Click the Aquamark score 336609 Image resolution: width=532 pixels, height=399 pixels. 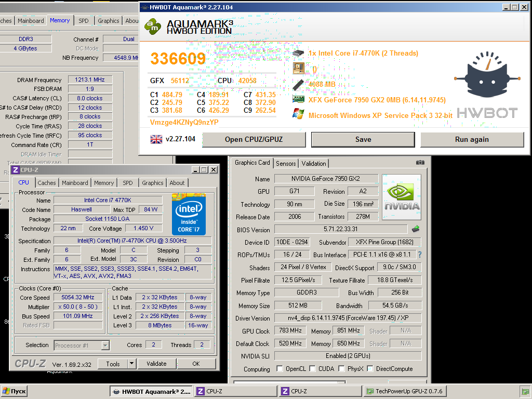click(178, 58)
